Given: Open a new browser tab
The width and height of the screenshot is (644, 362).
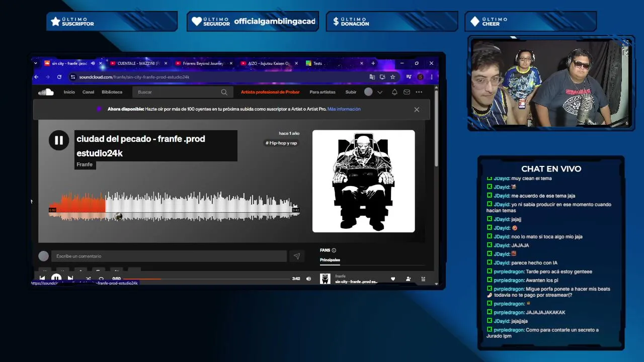Looking at the screenshot, I should tap(373, 63).
